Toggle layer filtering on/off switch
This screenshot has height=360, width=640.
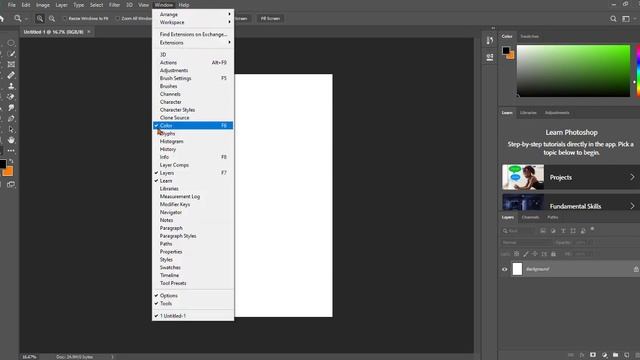tap(592, 229)
